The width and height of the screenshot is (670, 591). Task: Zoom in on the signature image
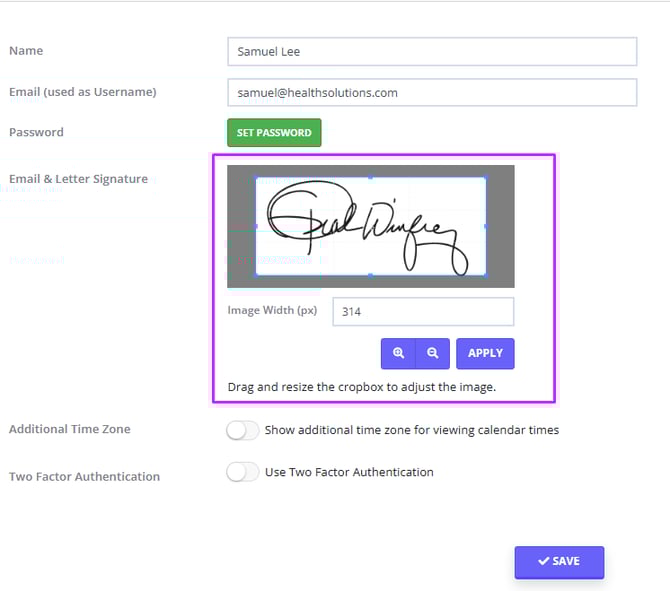pyautogui.click(x=398, y=353)
